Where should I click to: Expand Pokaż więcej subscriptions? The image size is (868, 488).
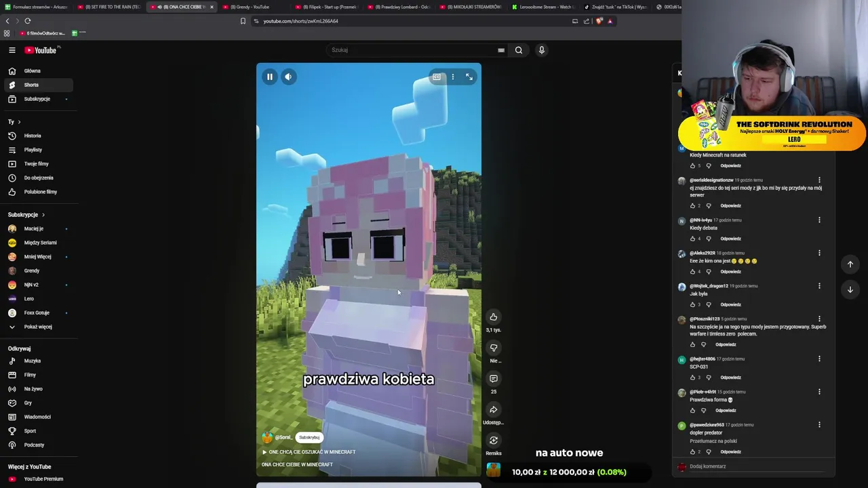click(x=37, y=327)
